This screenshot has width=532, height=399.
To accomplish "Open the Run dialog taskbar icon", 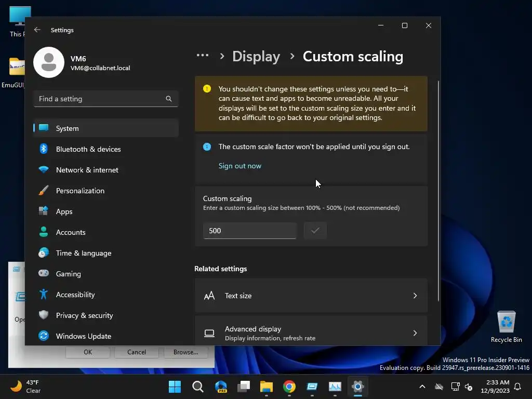I will point(312,387).
